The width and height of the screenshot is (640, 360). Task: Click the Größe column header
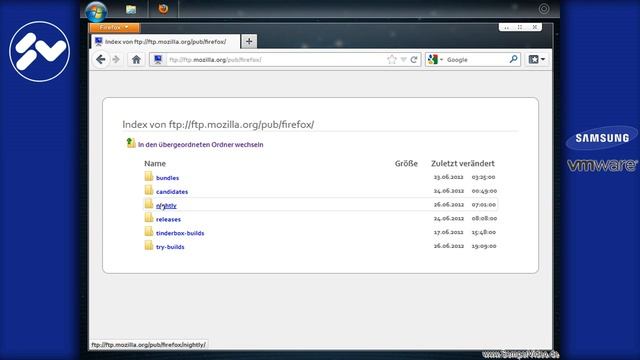click(406, 163)
